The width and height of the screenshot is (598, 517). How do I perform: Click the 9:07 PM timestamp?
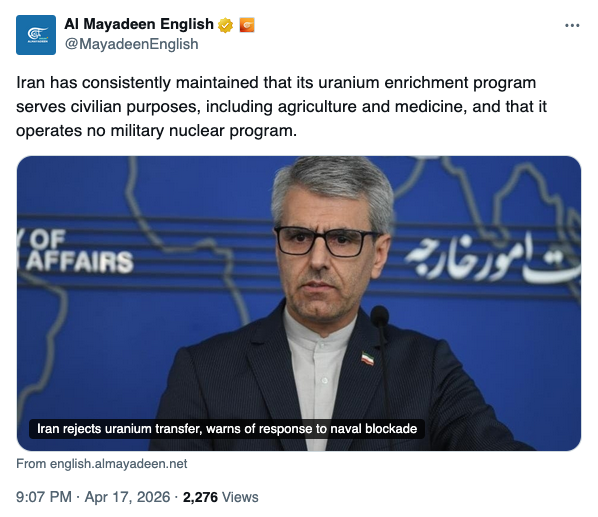[x=44, y=497]
